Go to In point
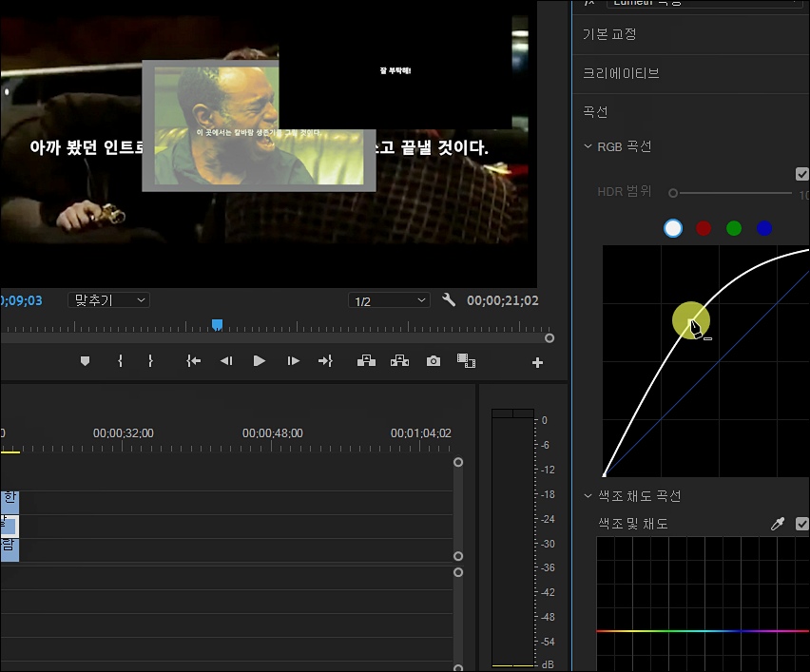Viewport: 810px width, 672px height. click(193, 360)
